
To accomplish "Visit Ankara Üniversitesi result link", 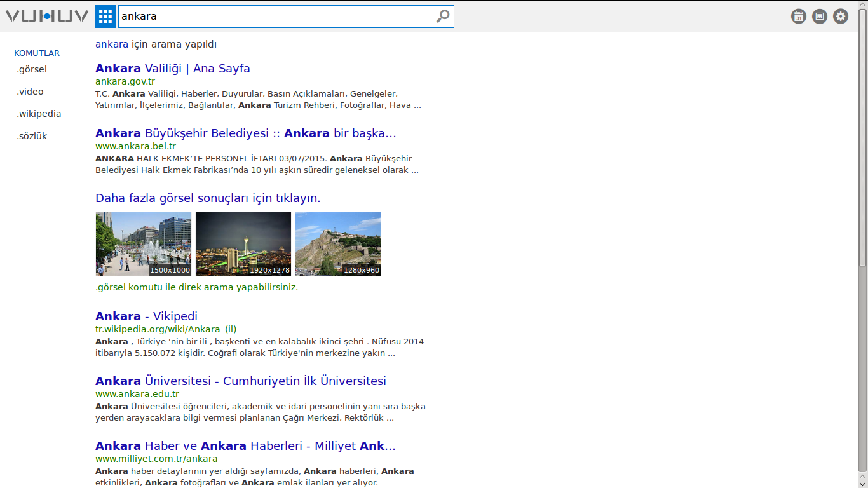I will pyautogui.click(x=240, y=381).
